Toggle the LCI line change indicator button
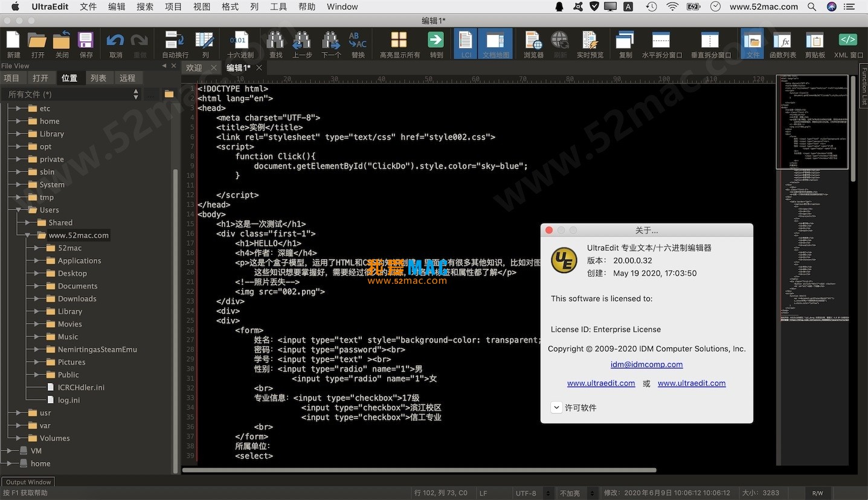868x500 pixels. tap(466, 43)
